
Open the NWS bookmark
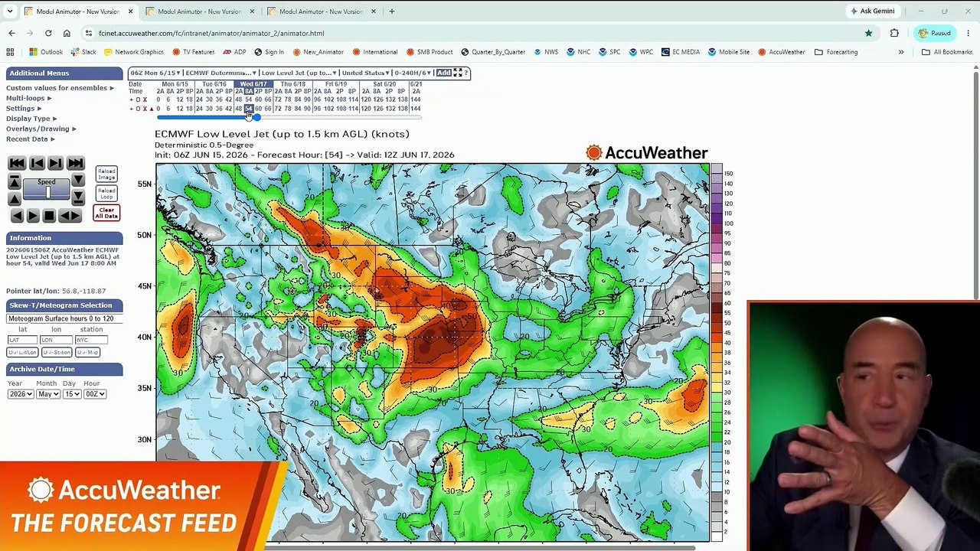546,52
